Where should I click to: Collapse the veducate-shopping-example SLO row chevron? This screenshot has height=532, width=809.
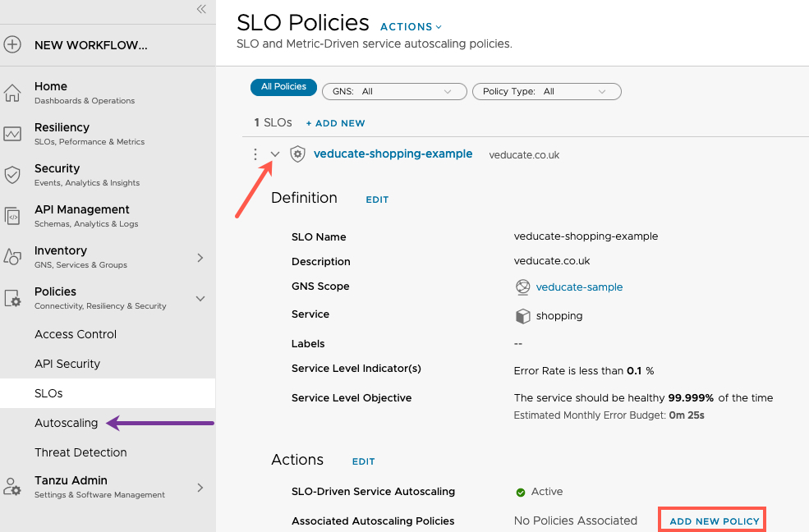pyautogui.click(x=275, y=154)
